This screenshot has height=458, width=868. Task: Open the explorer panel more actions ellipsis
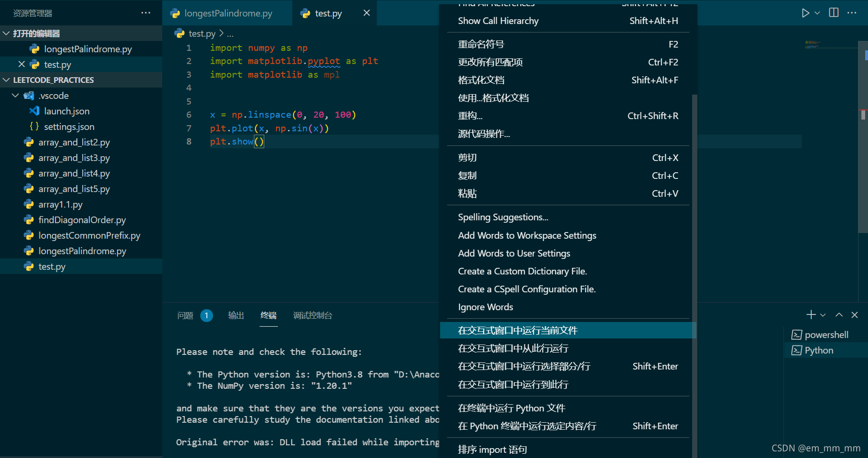pyautogui.click(x=146, y=13)
